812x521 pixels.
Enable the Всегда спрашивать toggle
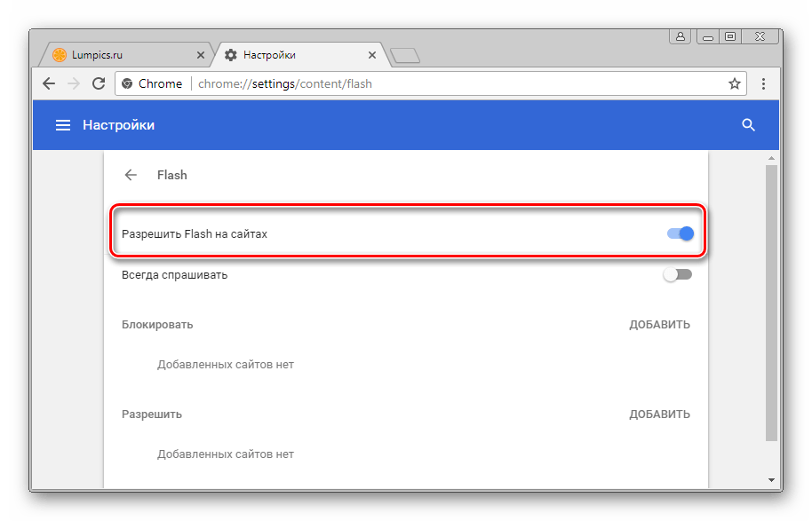click(677, 275)
